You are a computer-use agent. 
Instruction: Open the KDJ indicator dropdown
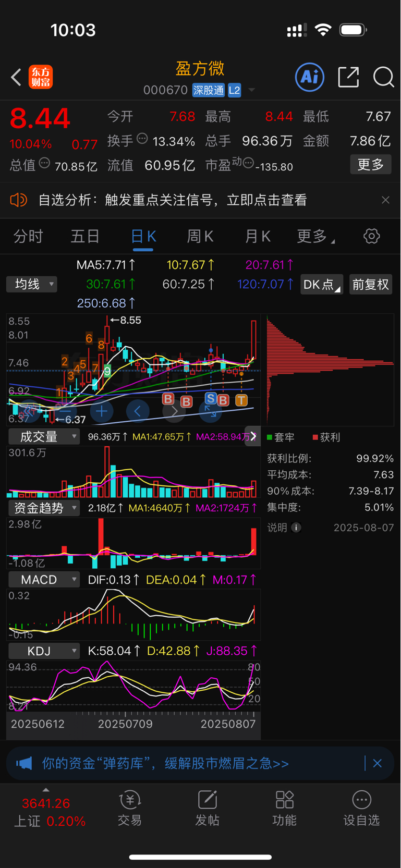[44, 651]
